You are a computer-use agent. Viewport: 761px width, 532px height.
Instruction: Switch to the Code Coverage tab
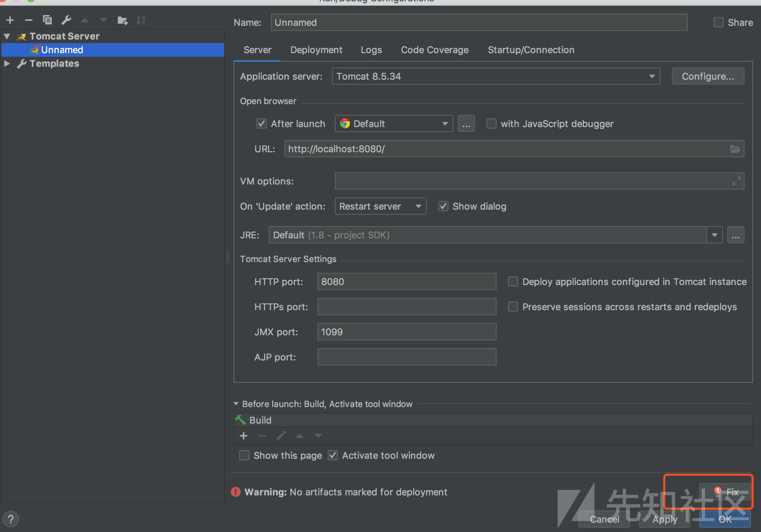coord(435,50)
